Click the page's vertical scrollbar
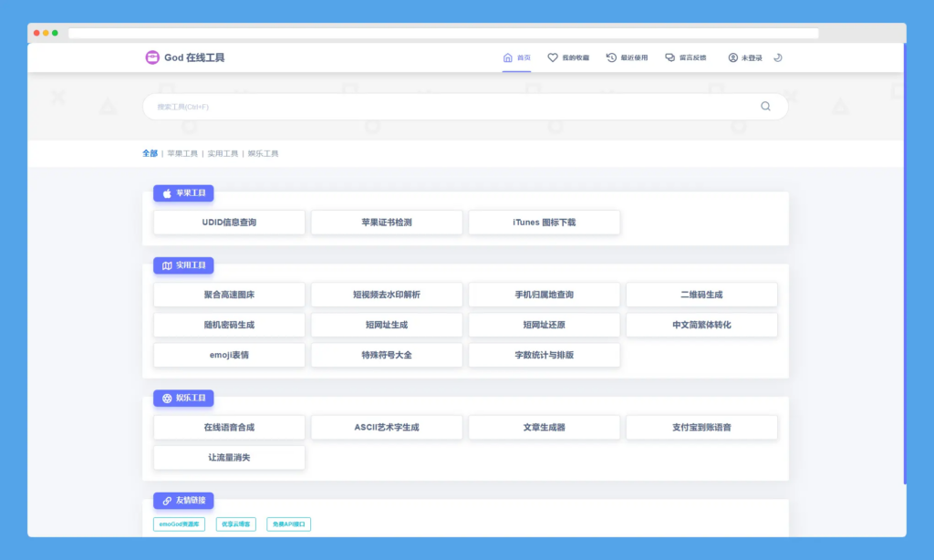 pyautogui.click(x=905, y=262)
